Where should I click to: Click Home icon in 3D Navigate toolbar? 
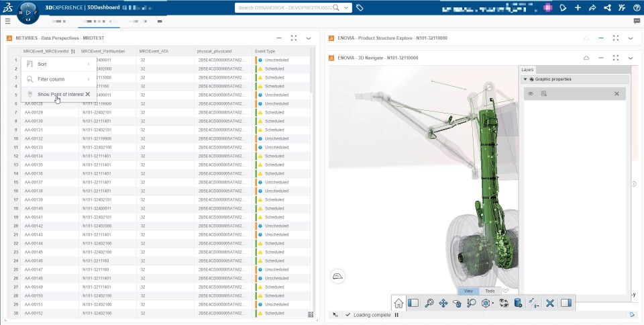tap(398, 304)
